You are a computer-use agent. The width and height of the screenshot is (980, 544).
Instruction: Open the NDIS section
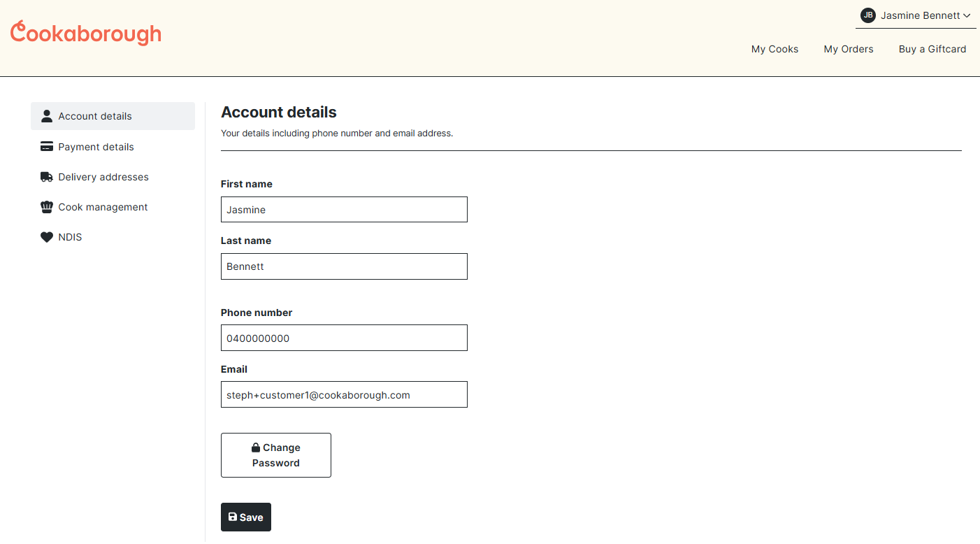coord(113,237)
